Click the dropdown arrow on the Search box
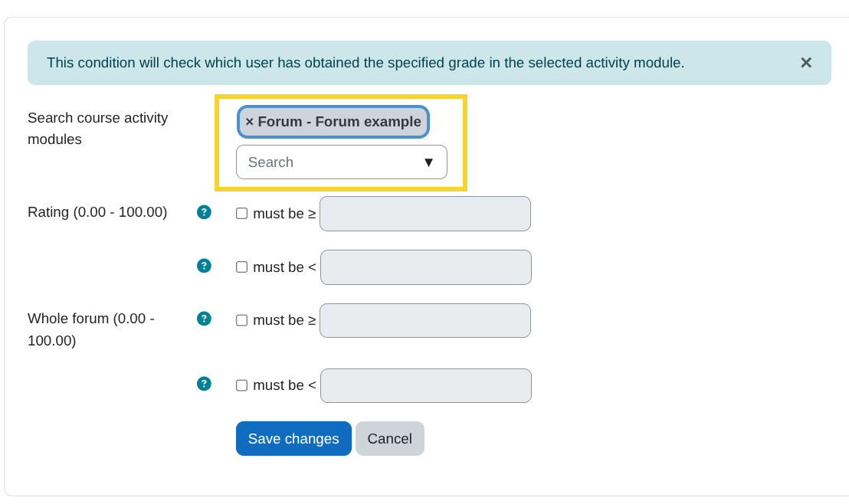The width and height of the screenshot is (849, 504). 430,162
